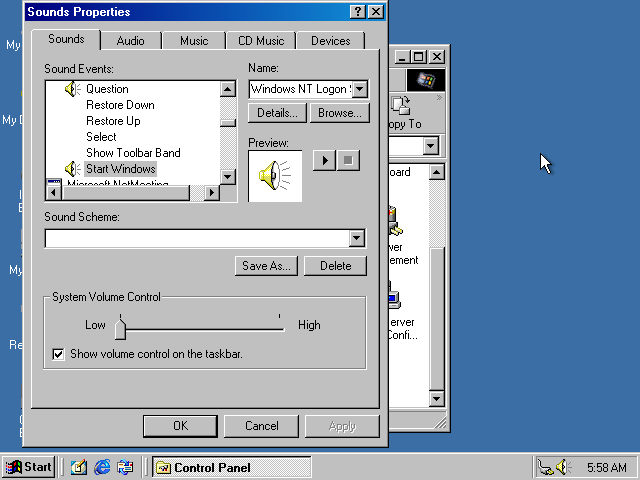Select the Start Windows sound event
The image size is (640, 480).
[x=120, y=169]
